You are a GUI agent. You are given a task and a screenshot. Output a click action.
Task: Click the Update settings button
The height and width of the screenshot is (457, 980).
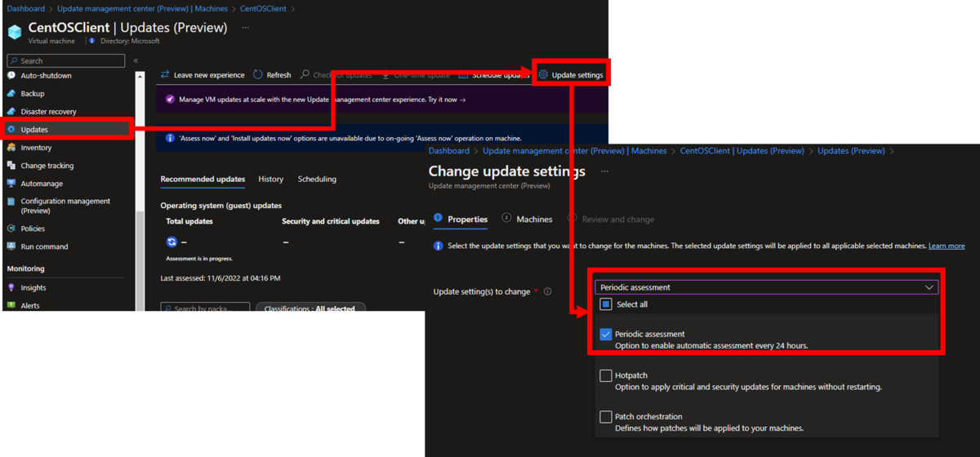[571, 75]
